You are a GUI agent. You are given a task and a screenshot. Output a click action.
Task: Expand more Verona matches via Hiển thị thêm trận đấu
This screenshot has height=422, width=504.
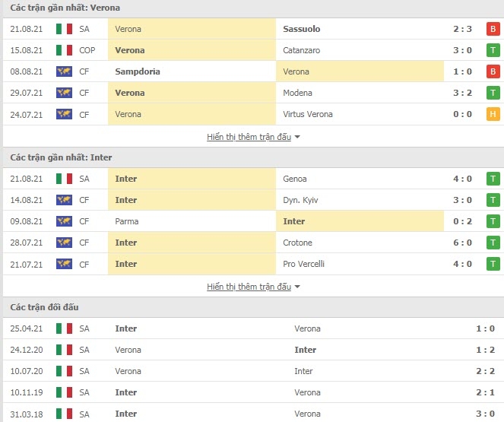249,137
